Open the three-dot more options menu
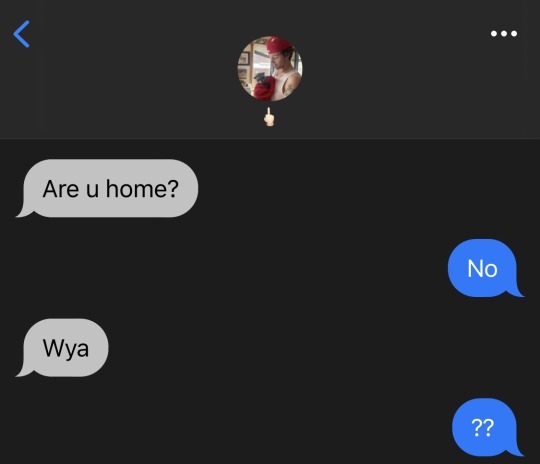Image resolution: width=540 pixels, height=464 pixels. pos(504,33)
